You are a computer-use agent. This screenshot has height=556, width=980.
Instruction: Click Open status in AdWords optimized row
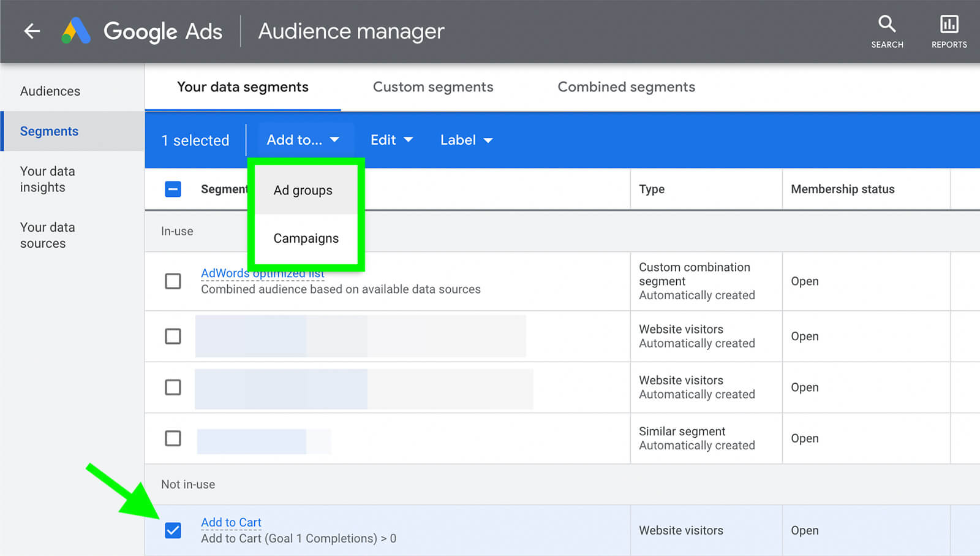point(804,281)
